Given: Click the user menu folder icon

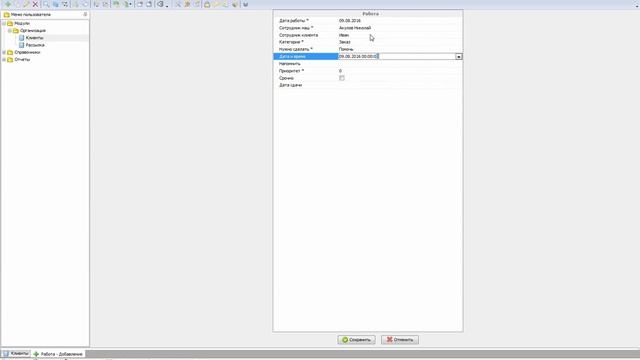Looking at the screenshot, I should 7,15.
